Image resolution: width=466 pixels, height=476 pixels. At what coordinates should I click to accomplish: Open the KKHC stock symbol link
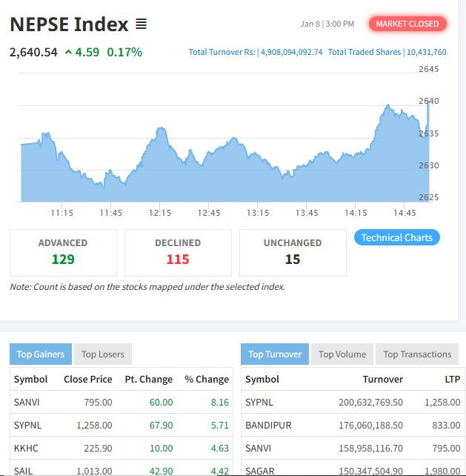(26, 448)
